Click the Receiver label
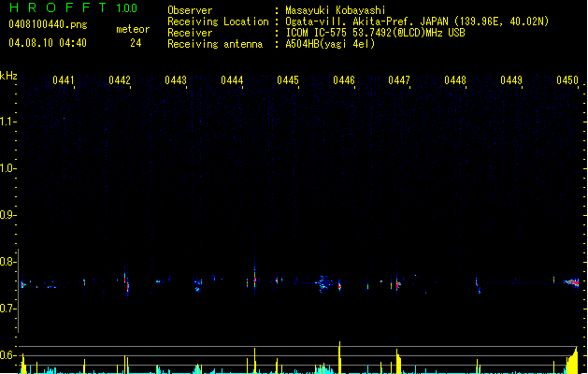Viewport: 588px width, 374px height. click(190, 33)
